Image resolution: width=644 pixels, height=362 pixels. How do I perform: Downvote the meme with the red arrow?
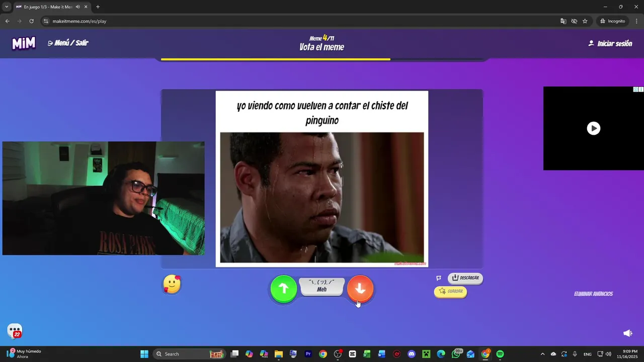click(x=360, y=289)
